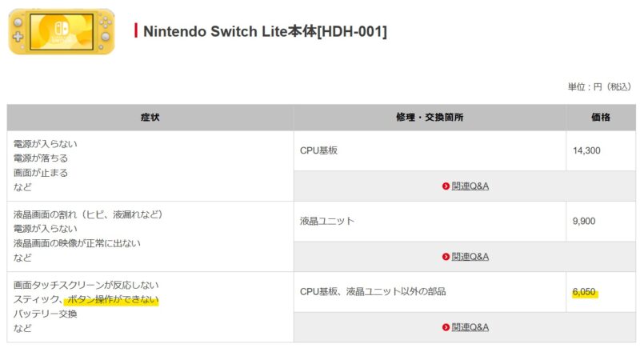Screen dimensions: 640x364
Task: Click red arrow icon in last Q&A row
Action: pyautogui.click(x=446, y=327)
